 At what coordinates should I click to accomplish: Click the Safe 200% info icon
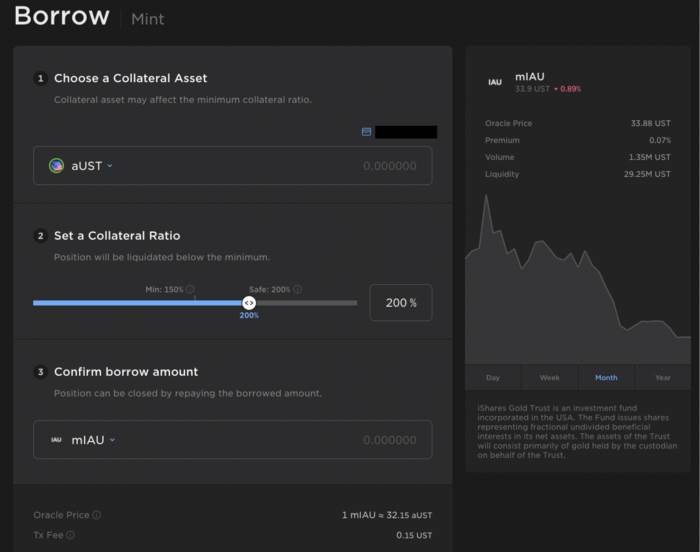pyautogui.click(x=297, y=289)
